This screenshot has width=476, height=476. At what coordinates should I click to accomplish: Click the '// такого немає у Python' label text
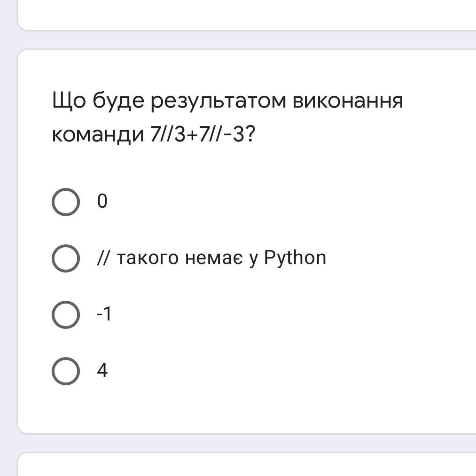(x=211, y=258)
